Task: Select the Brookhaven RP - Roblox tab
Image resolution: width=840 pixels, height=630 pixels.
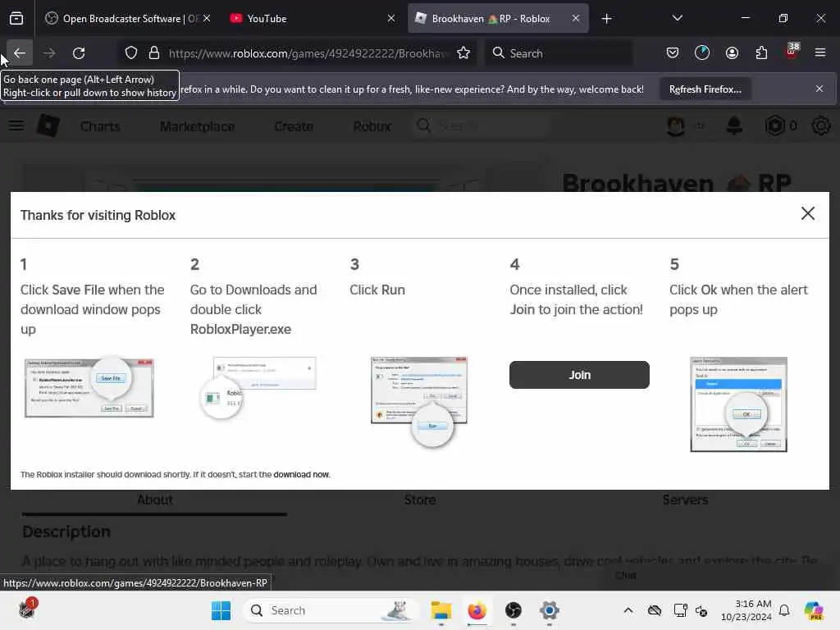Action: pyautogui.click(x=498, y=19)
